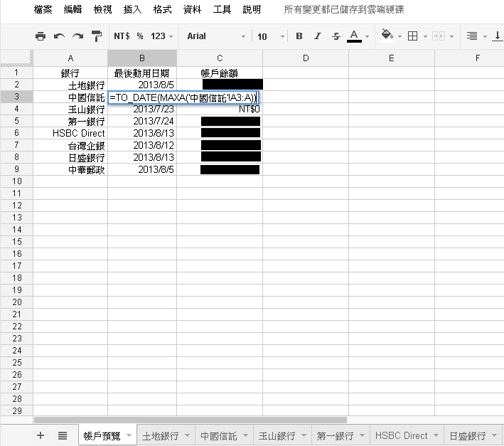Viewport: 504px width, 446px height.
Task: Add a new sheet with plus button
Action: point(41,435)
